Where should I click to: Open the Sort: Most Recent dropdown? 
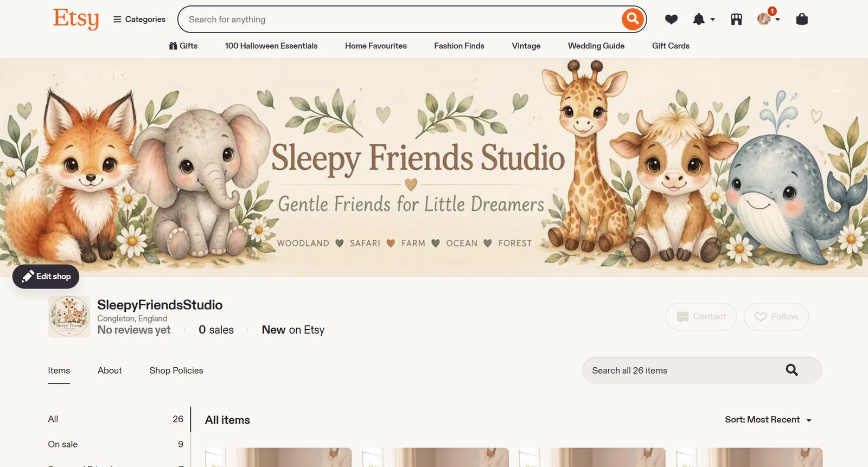pyautogui.click(x=768, y=420)
